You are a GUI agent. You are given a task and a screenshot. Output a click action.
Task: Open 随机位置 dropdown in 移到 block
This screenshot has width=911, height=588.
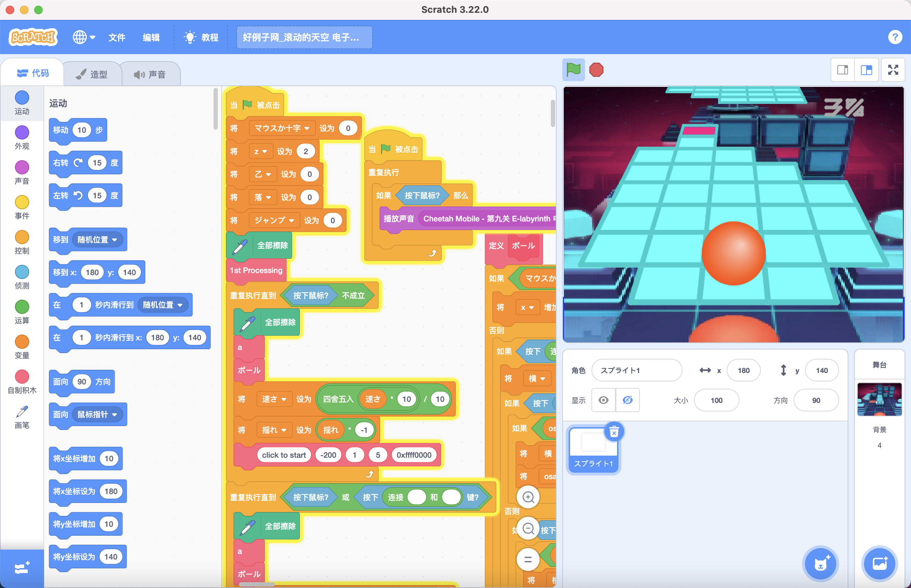(98, 240)
